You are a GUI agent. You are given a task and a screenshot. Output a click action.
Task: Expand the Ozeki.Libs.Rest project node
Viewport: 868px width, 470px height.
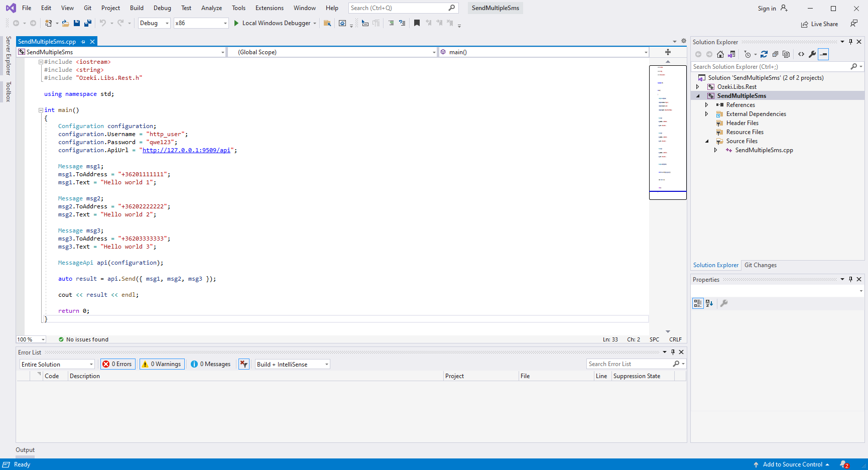pyautogui.click(x=697, y=87)
